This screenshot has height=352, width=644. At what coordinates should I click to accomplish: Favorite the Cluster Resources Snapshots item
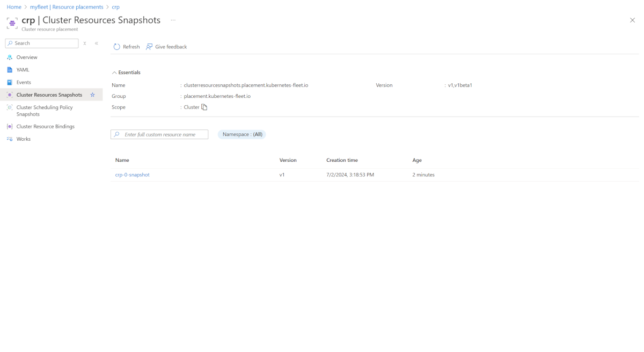(x=92, y=94)
